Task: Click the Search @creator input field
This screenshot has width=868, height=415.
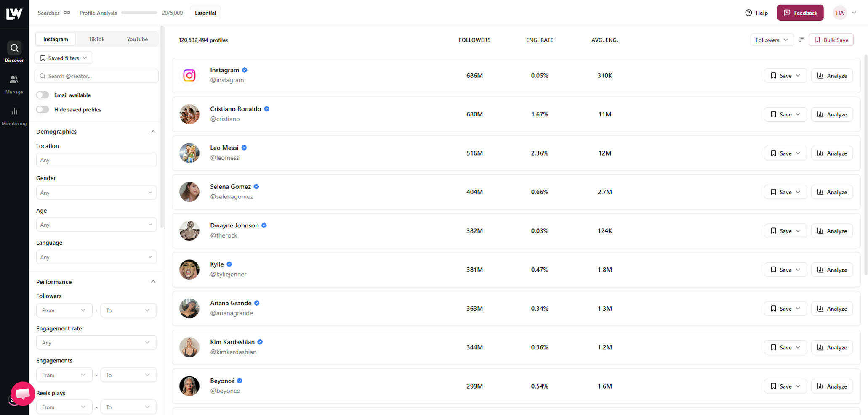Action: coord(96,76)
